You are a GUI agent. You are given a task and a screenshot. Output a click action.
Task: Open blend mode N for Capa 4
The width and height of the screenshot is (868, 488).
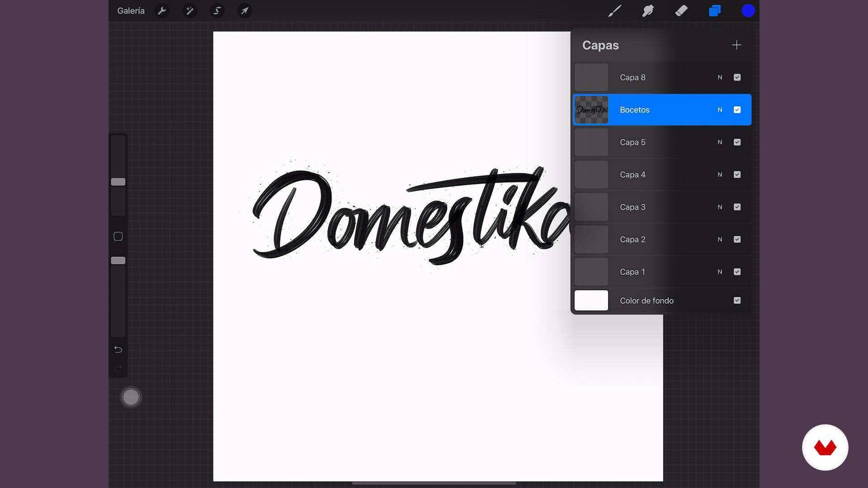click(x=720, y=174)
